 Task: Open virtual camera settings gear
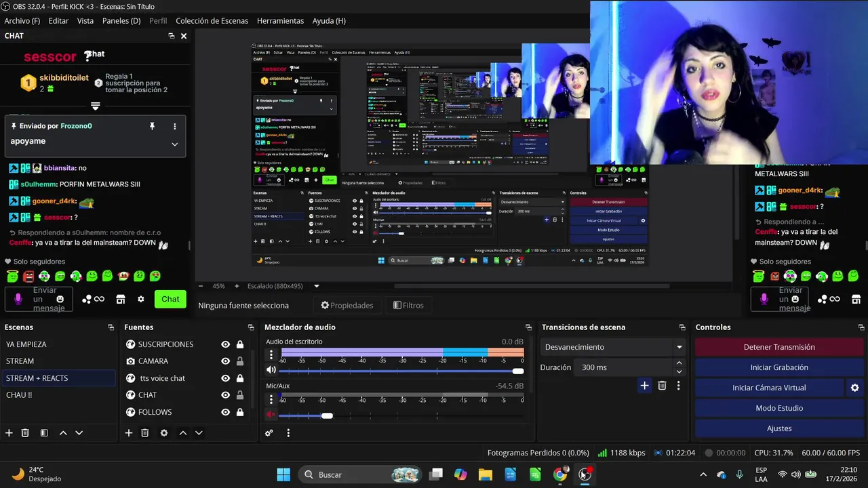click(x=854, y=388)
